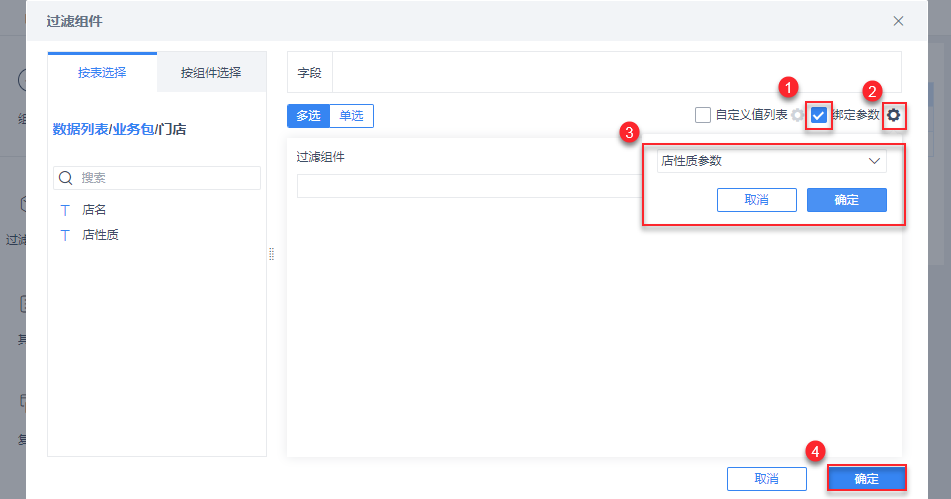951x499 pixels.
Task: Click the text type icon next to 店性质
Action: pyautogui.click(x=65, y=235)
